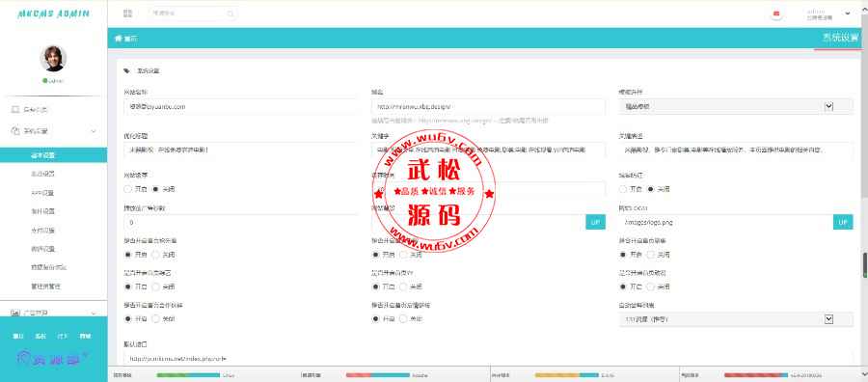
Task: Collapse the 系统设置 sidebar menu chevron
Action: pyautogui.click(x=94, y=131)
